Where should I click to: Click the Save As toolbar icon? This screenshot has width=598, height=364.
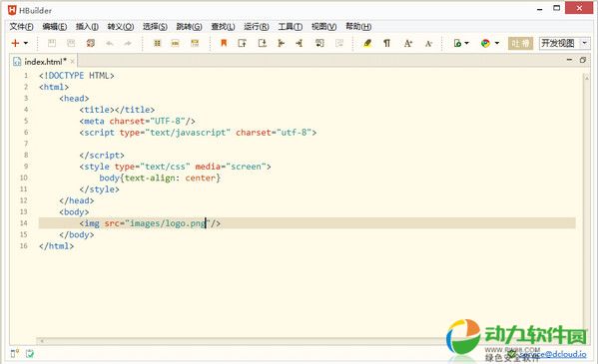point(71,43)
